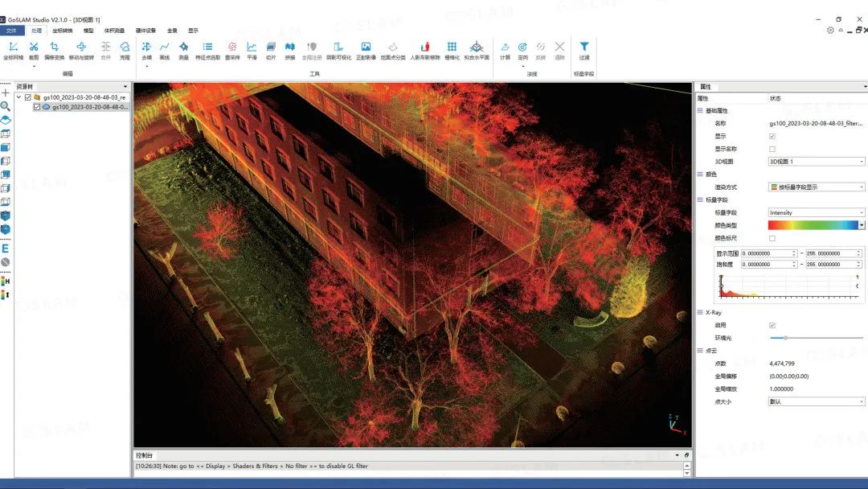
Task: Activate the 切片 slice tool
Action: pyautogui.click(x=271, y=50)
